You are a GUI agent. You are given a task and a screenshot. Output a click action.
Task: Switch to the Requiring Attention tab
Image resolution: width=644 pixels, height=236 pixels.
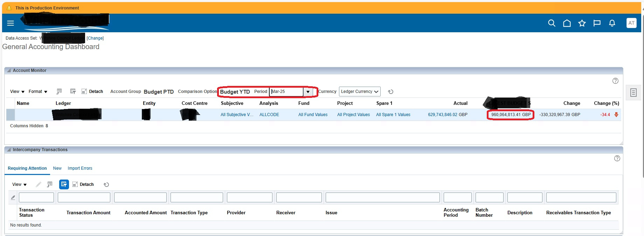(27, 168)
